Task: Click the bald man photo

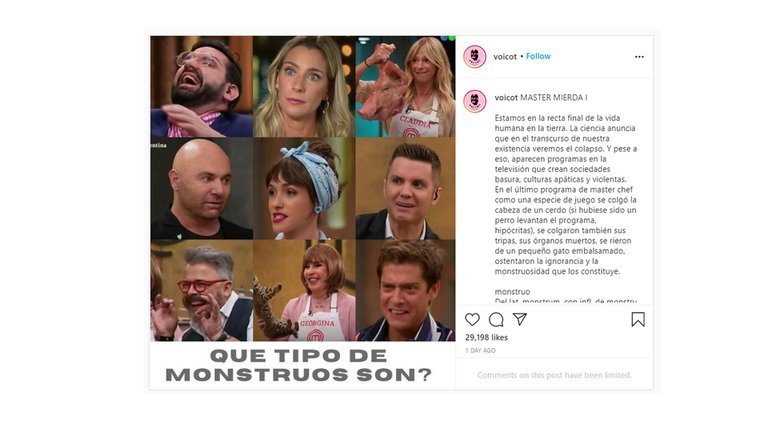Action: [x=202, y=189]
